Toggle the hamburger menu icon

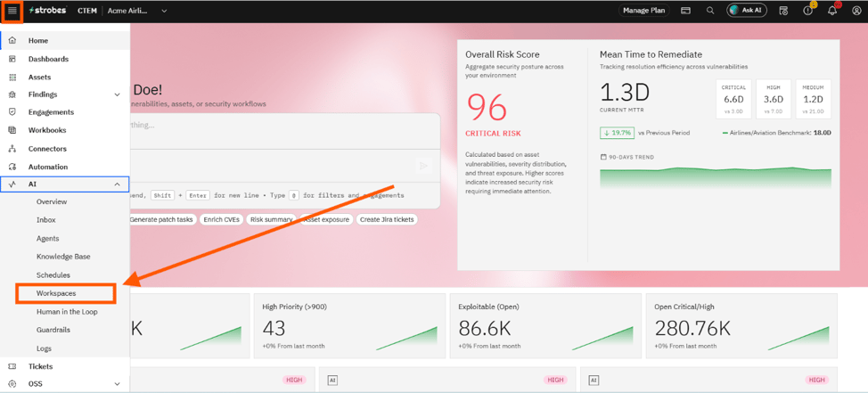12,11
